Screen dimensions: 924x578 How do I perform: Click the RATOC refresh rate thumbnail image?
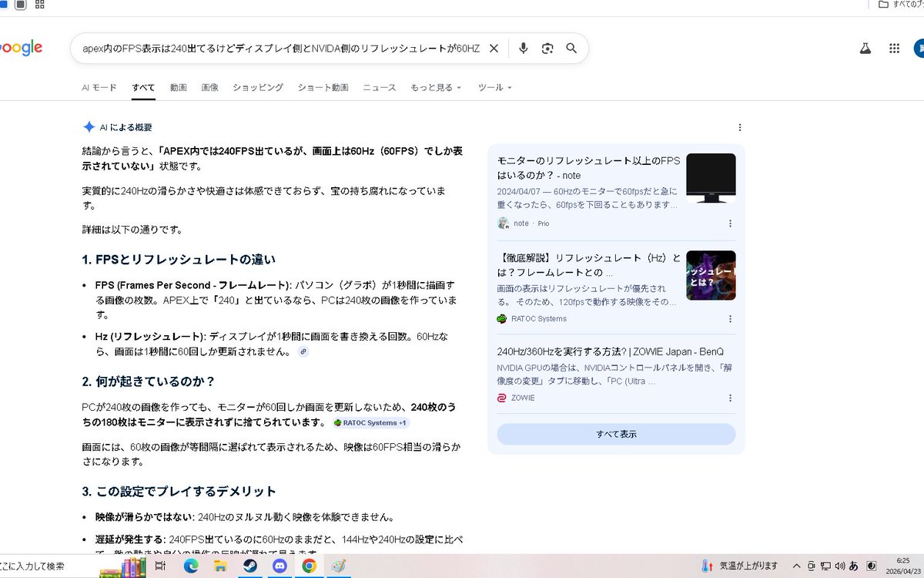pyautogui.click(x=711, y=275)
